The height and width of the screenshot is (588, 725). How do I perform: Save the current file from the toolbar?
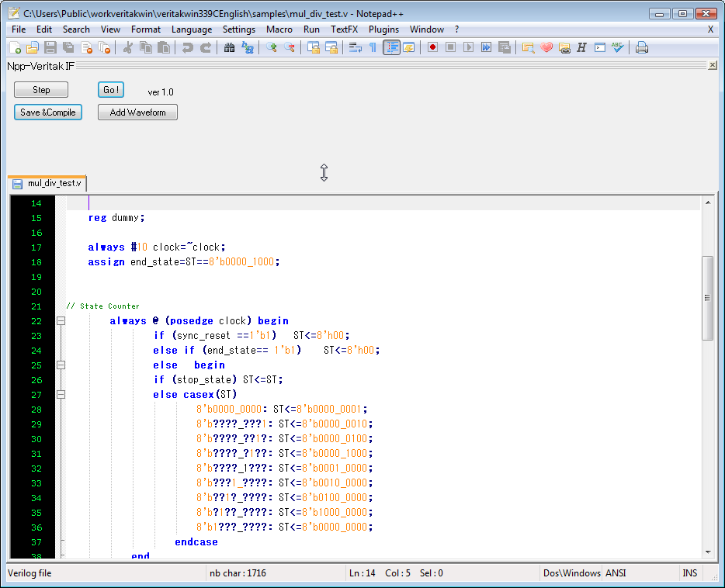tap(50, 47)
